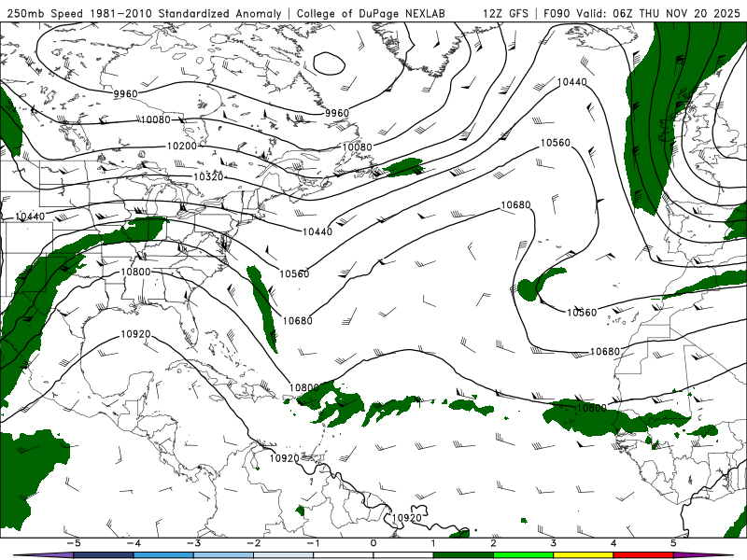
Task: Select the "College of DuPage NEXLAB" header text
Action: click(371, 13)
